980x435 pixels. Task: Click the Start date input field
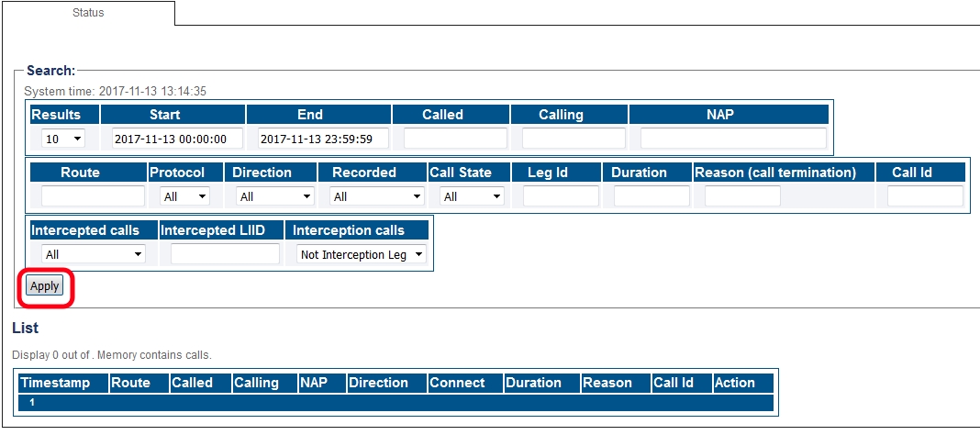(177, 139)
